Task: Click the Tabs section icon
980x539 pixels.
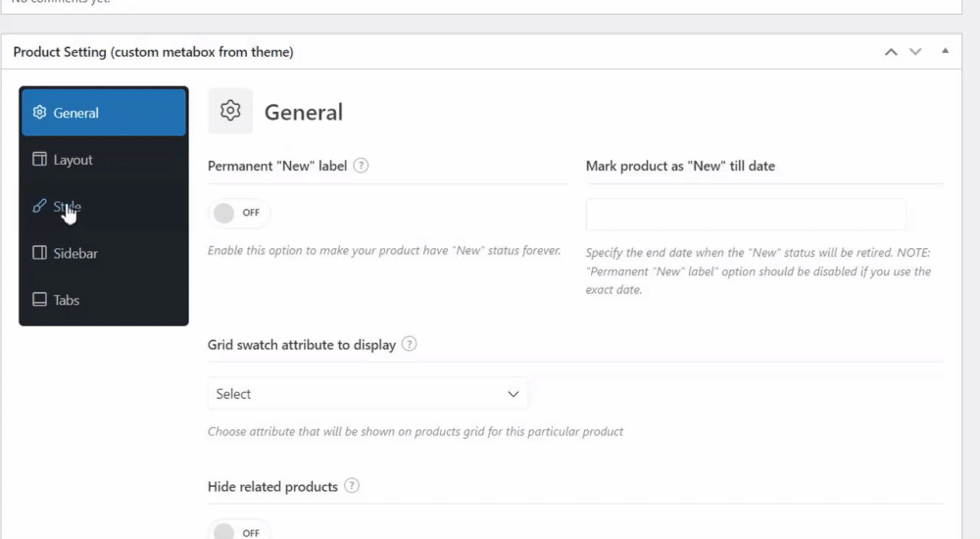Action: [39, 300]
